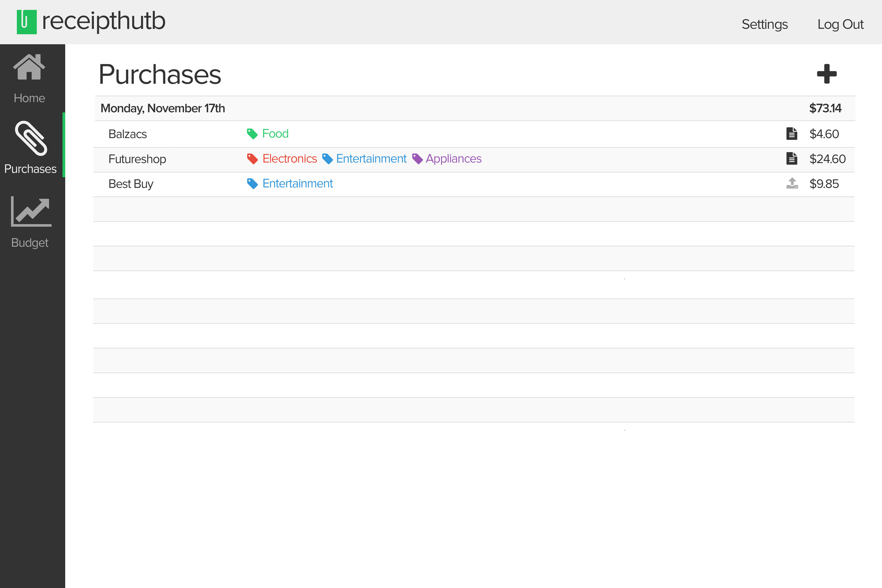This screenshot has width=882, height=588.
Task: Click the $24.60 Futureshop amount
Action: (x=827, y=159)
